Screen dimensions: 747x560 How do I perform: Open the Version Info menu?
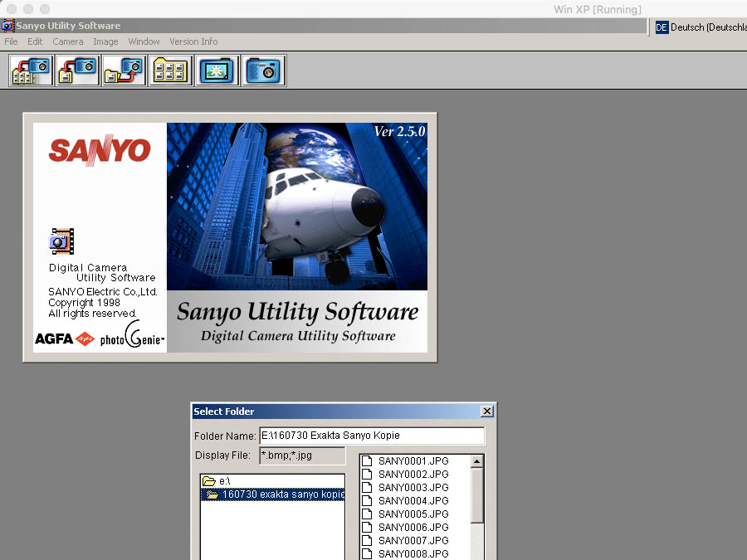coord(193,41)
